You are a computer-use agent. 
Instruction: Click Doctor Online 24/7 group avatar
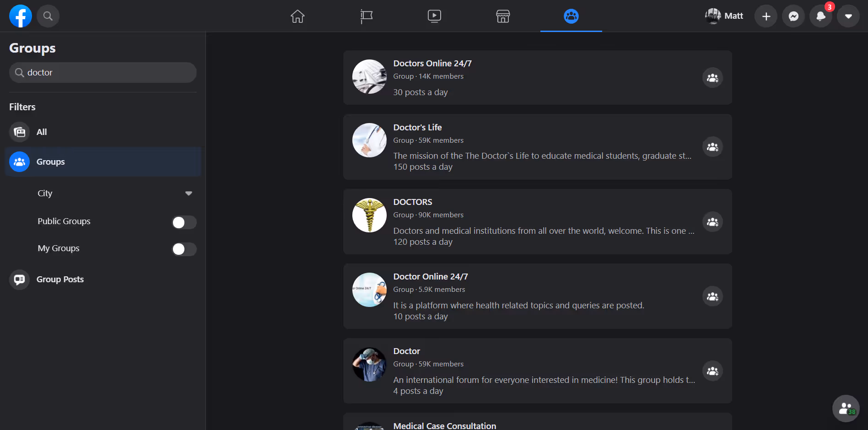pos(369,290)
